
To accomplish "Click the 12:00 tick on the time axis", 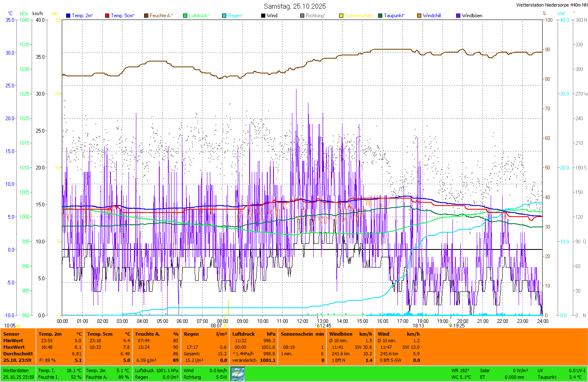I will point(303,321).
